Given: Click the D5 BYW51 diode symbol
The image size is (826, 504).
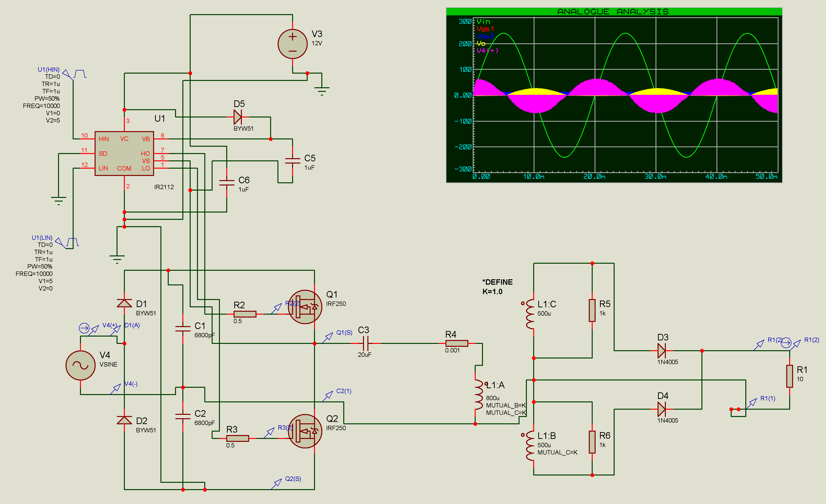Looking at the screenshot, I should (238, 117).
